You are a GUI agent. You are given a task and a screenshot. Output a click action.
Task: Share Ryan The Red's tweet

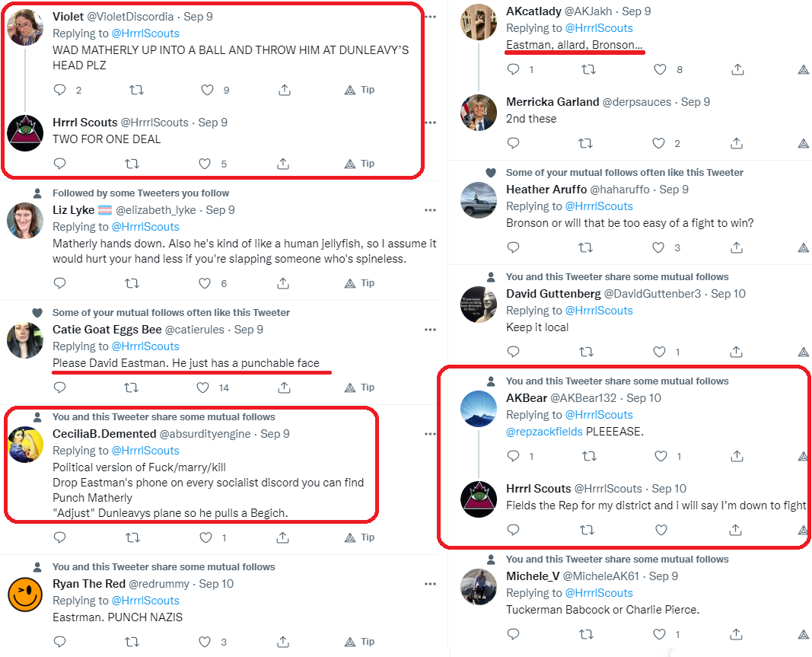click(x=283, y=642)
